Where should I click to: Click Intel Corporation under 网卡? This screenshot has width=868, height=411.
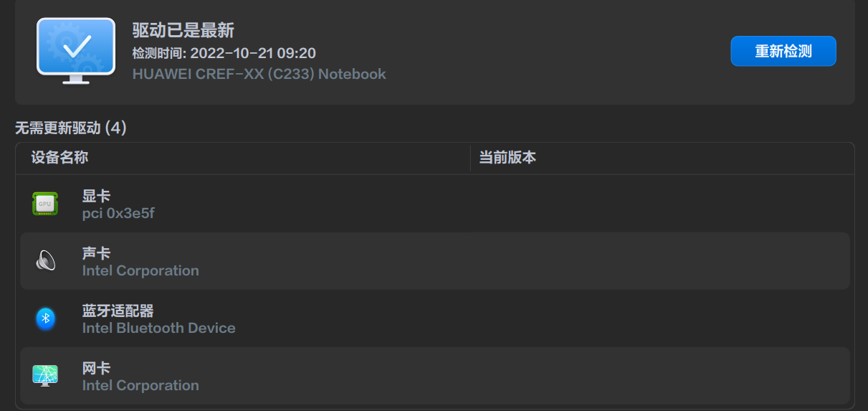click(140, 385)
